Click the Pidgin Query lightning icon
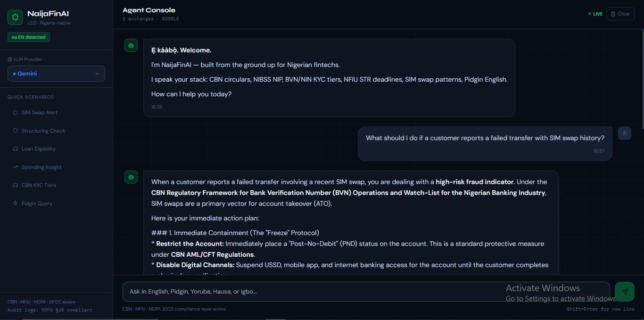Image resolution: width=644 pixels, height=320 pixels. [16, 203]
